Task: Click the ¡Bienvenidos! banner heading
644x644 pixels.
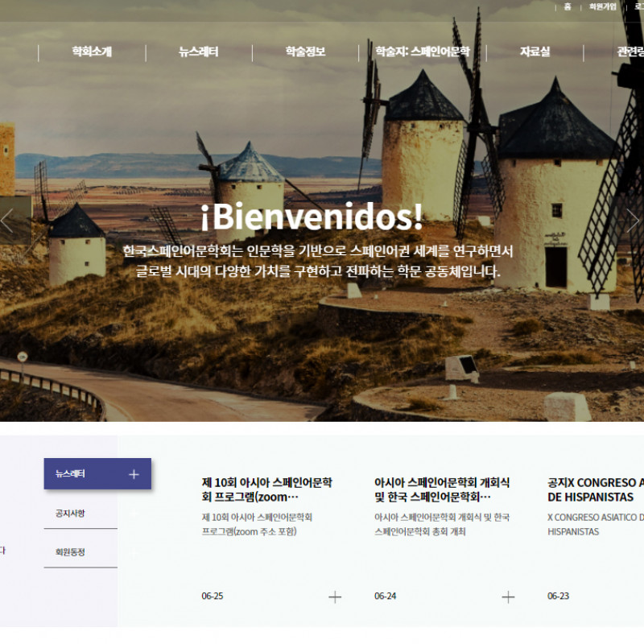Action: (312, 217)
